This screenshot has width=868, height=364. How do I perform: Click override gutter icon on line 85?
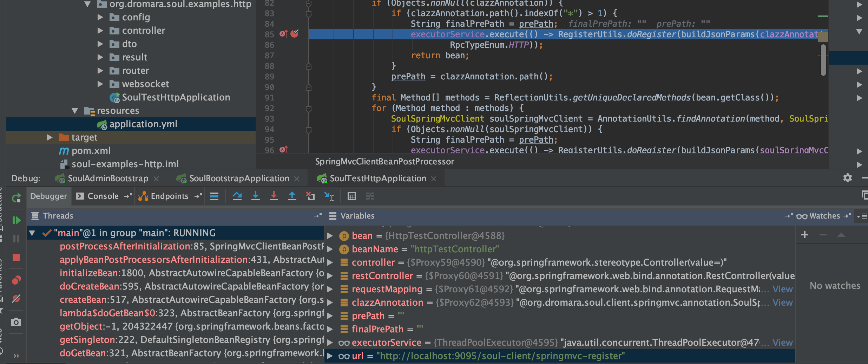click(283, 34)
